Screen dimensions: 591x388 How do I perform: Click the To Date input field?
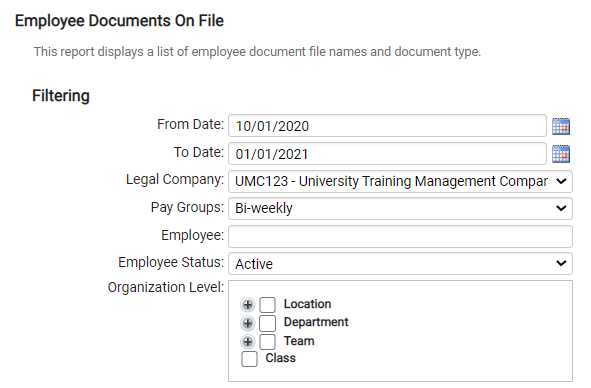387,154
